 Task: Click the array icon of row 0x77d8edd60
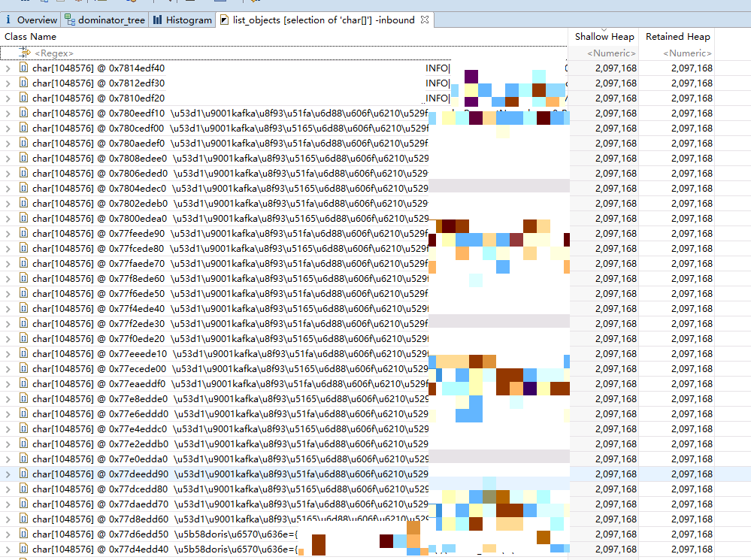coord(23,519)
